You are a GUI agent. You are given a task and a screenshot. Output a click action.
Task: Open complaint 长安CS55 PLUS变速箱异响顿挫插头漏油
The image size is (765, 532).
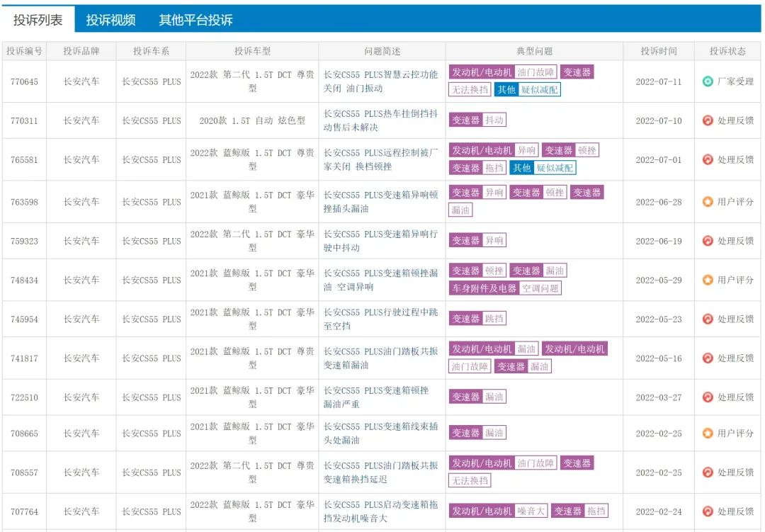pyautogui.click(x=381, y=202)
